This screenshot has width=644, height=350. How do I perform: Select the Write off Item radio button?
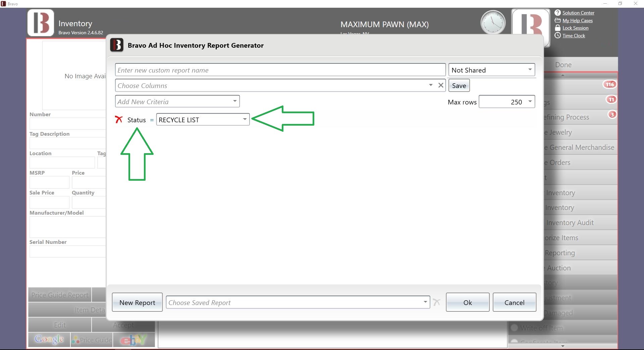click(x=514, y=327)
